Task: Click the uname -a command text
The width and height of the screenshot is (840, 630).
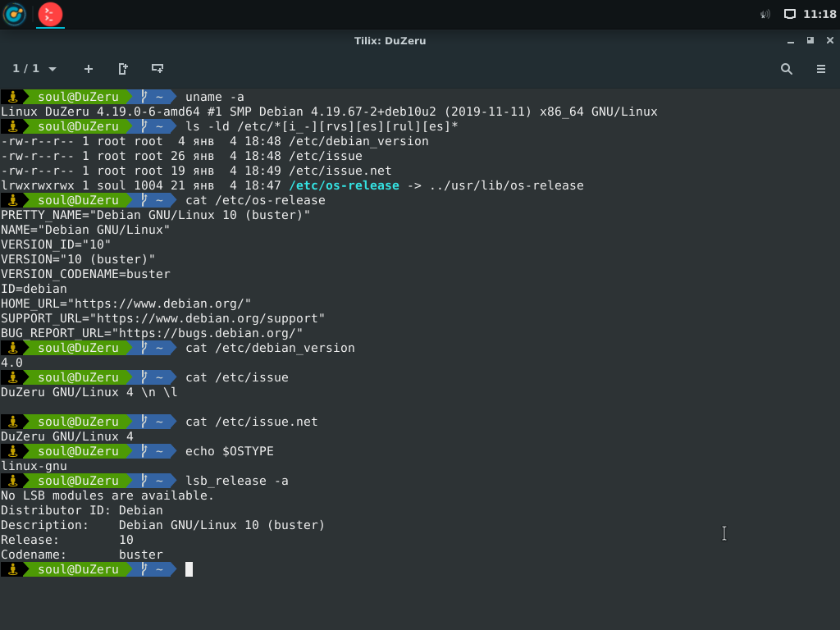Action: 214,97
